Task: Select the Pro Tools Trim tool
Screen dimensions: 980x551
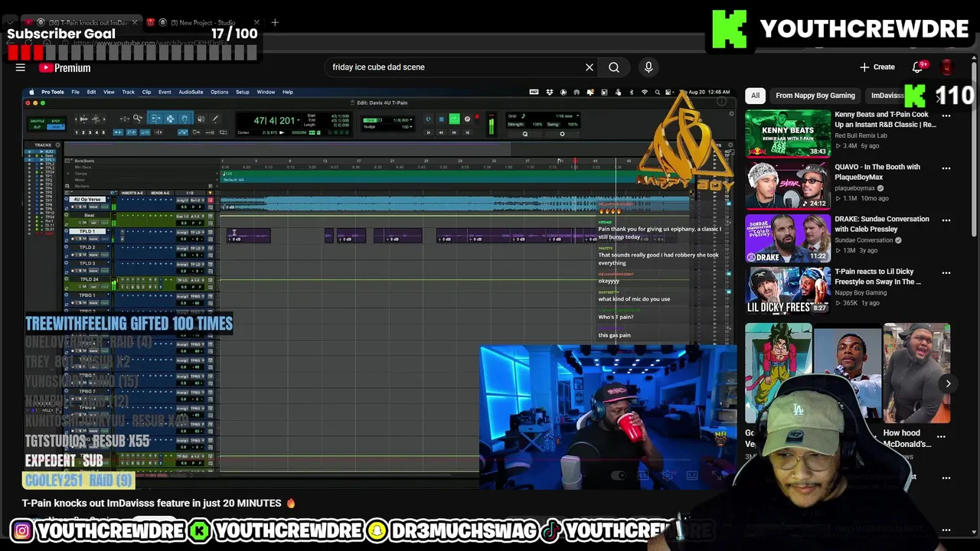Action: 156,119
